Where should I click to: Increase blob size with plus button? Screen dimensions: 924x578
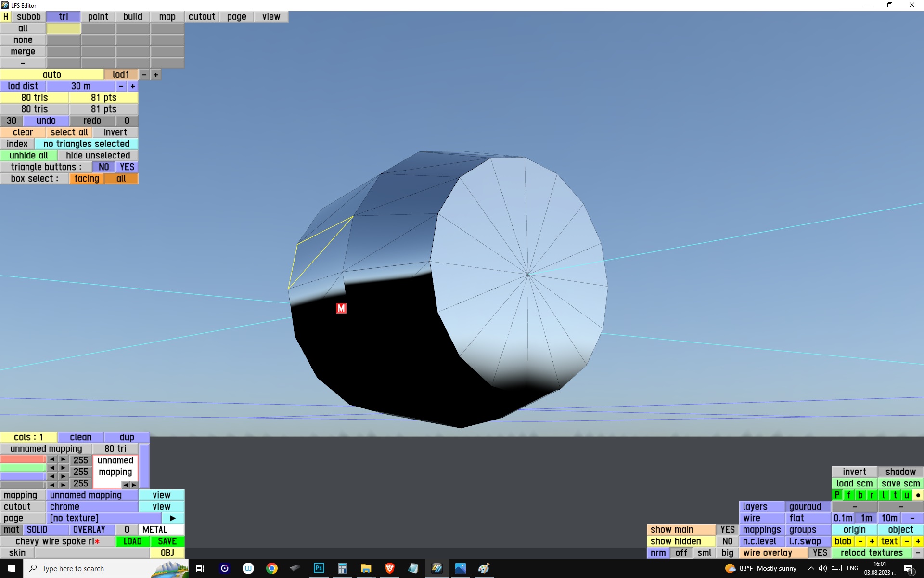click(872, 541)
